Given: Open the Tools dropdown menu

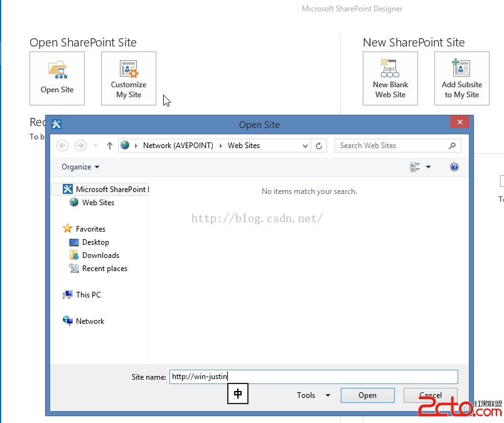Looking at the screenshot, I should click(x=313, y=395).
